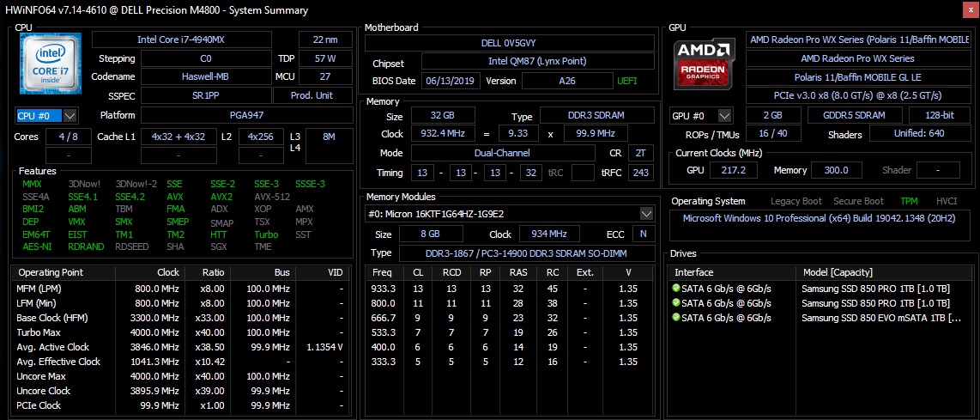Click the Prod. Unit field
Image resolution: width=980 pixels, height=420 pixels.
312,95
